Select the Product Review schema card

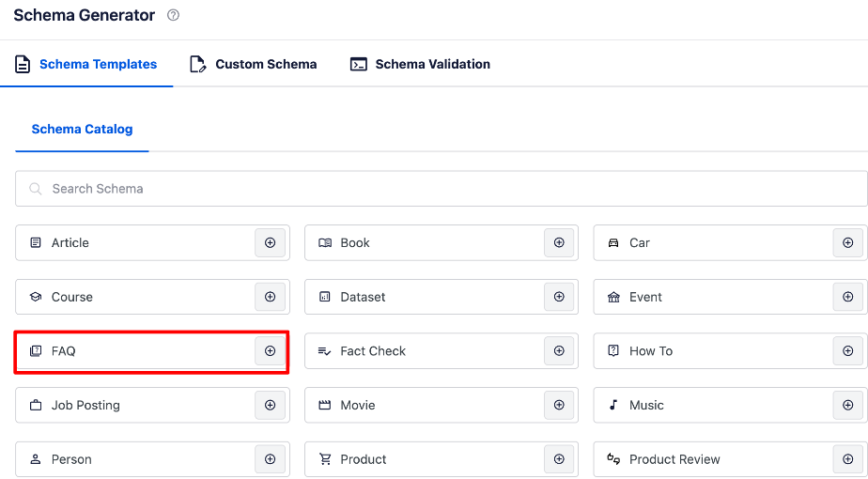730,459
